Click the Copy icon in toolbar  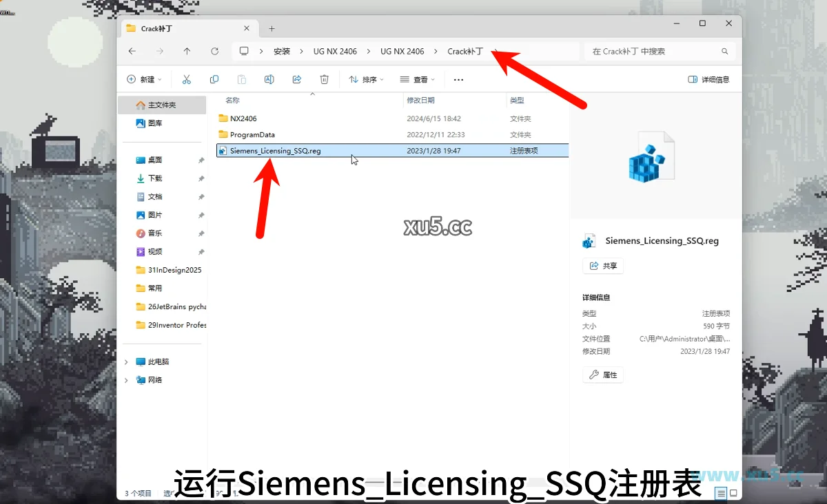click(214, 79)
